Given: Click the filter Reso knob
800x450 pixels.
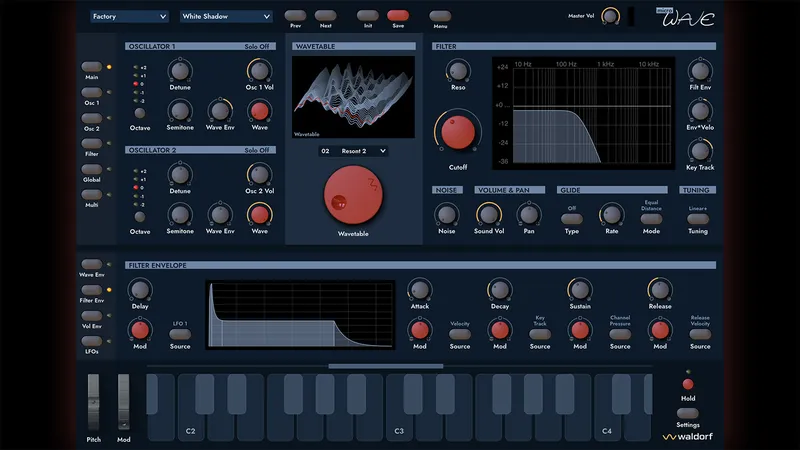Looking at the screenshot, I should [x=458, y=71].
